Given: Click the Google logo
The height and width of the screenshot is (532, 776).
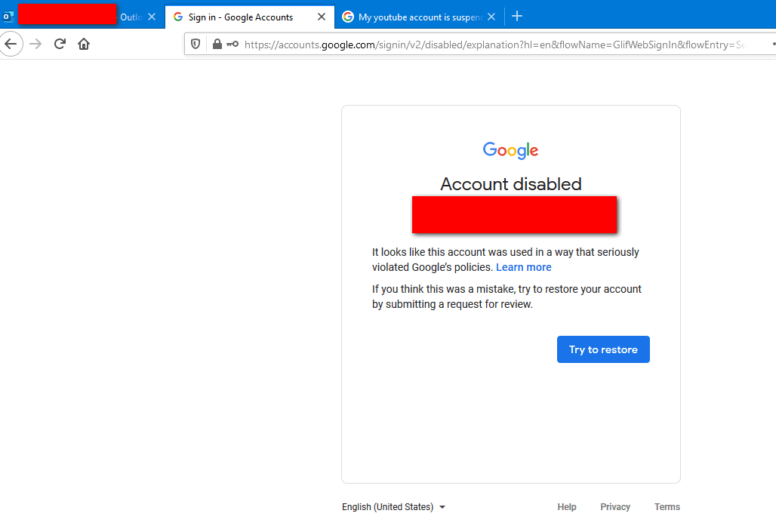Looking at the screenshot, I should tap(511, 150).
